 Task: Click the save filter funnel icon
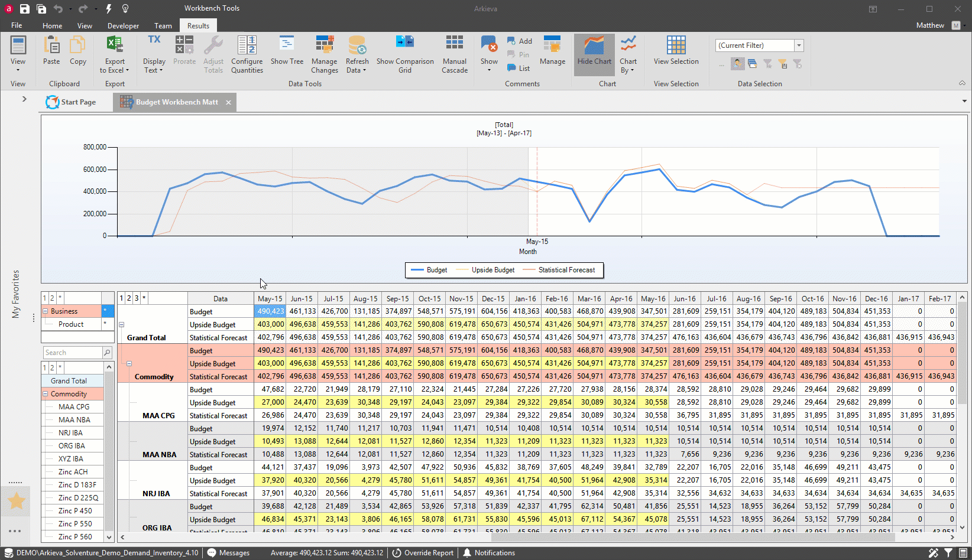coord(782,63)
